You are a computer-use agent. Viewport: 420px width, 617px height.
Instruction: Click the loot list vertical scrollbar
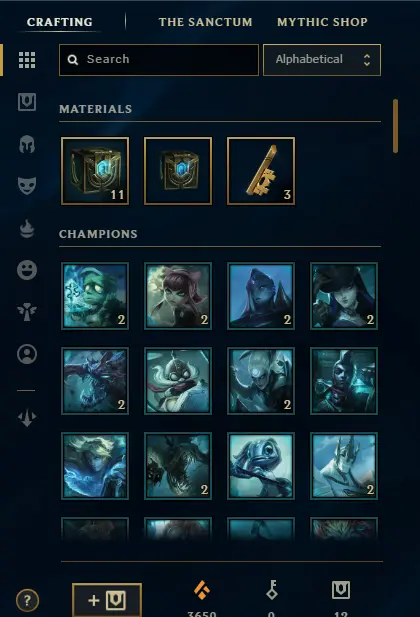coord(395,126)
